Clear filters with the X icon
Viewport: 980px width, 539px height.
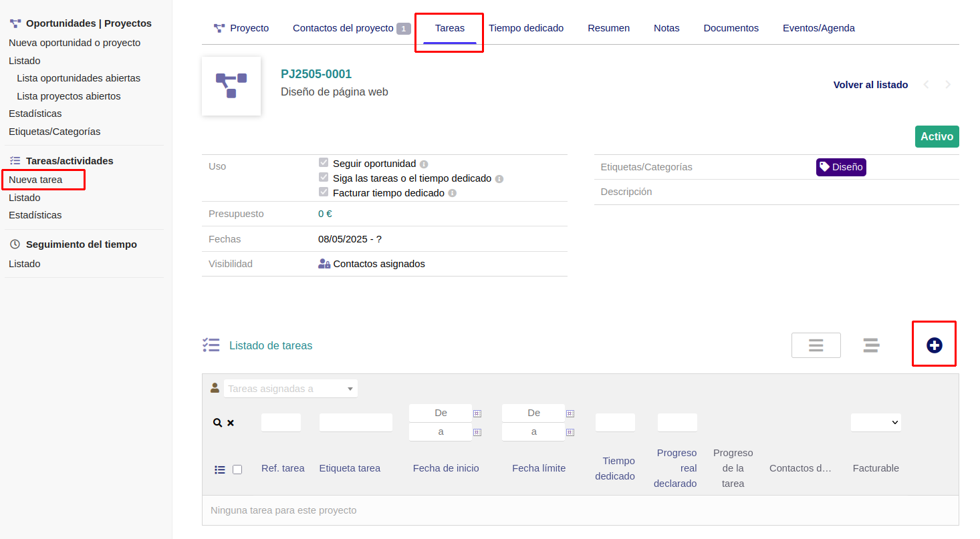231,423
